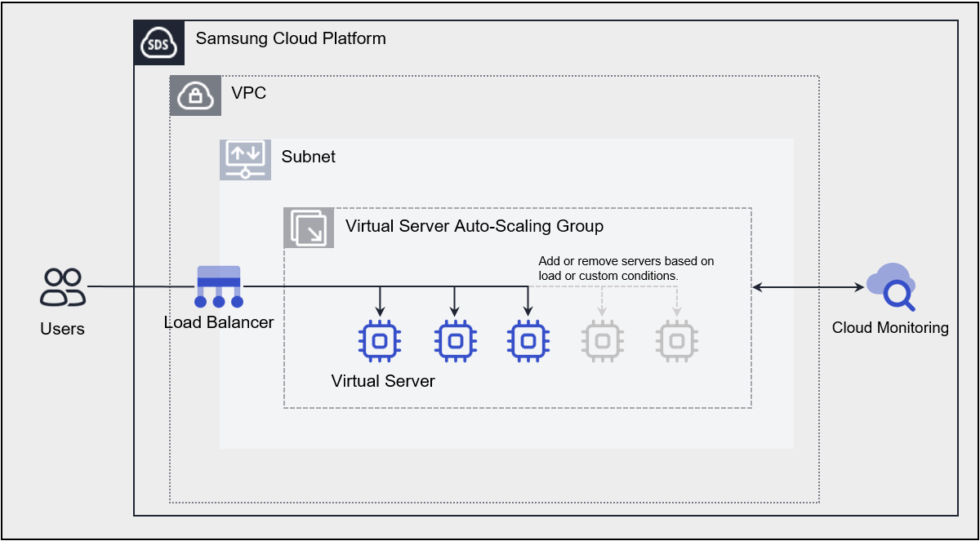The width and height of the screenshot is (980, 541).
Task: Select the Load Balancer text label
Action: 219,322
